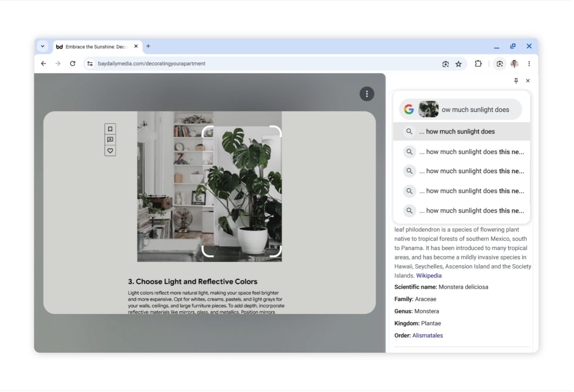Open the Alismatales order link
This screenshot has width=574, height=392.
click(x=427, y=335)
